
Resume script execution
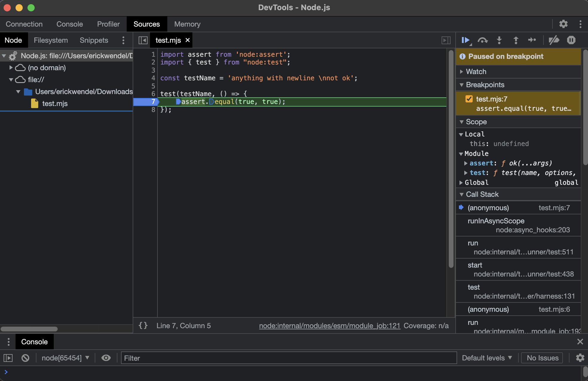[x=465, y=40]
